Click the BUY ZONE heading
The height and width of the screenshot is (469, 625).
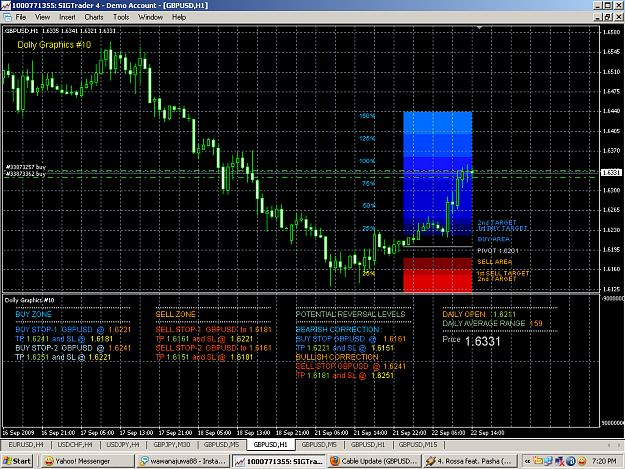click(33, 314)
